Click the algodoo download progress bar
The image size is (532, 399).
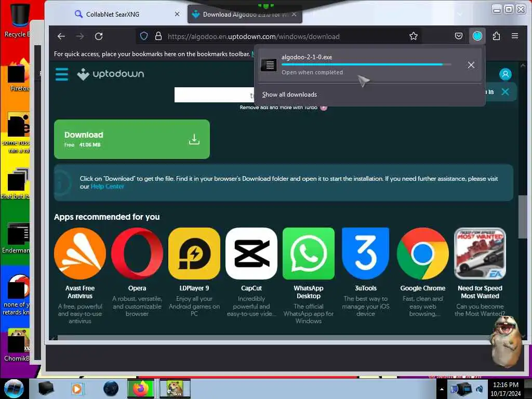[x=366, y=64]
